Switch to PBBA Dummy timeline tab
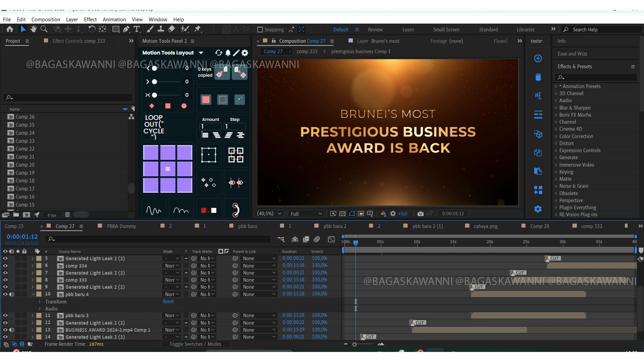Viewport: 644px width, 362px height. coord(121,226)
